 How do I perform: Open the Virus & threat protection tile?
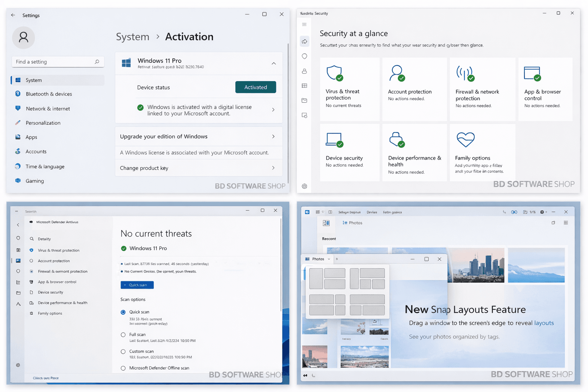pyautogui.click(x=350, y=89)
